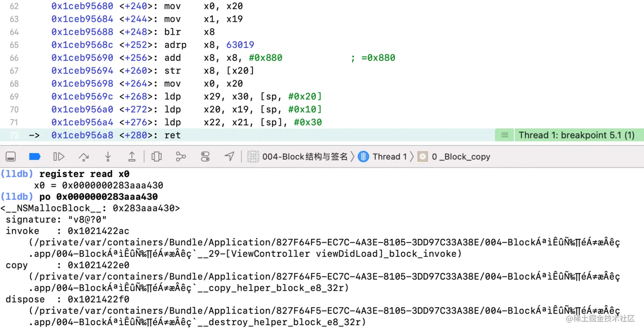This screenshot has width=644, height=332.
Task: Click the gear icon beside _Block_copy
Action: coord(423,157)
